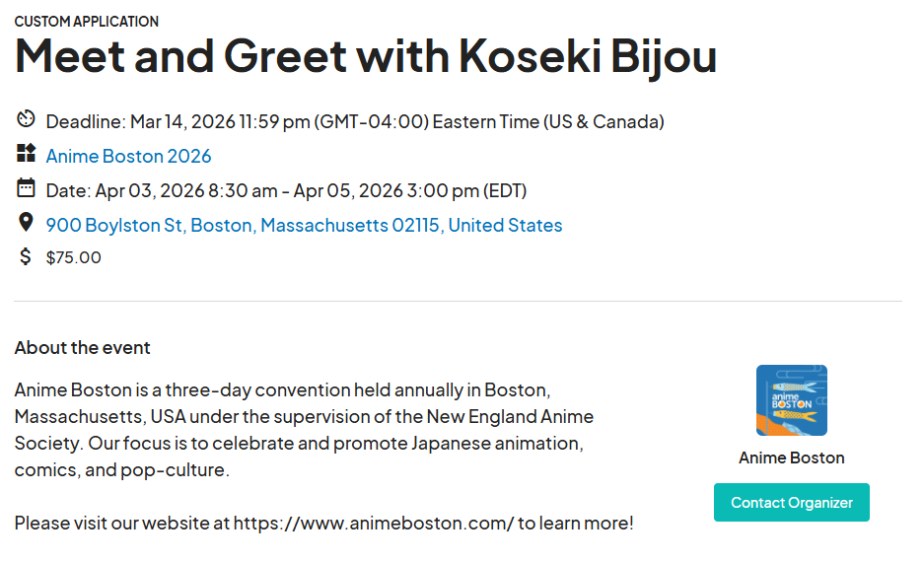Click the calendar icon beside the date

pyautogui.click(x=26, y=188)
